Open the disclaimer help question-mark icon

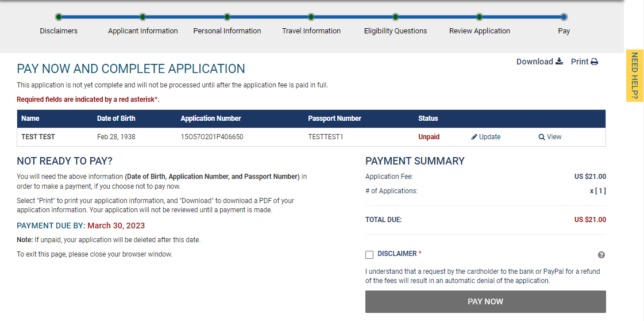tap(601, 255)
